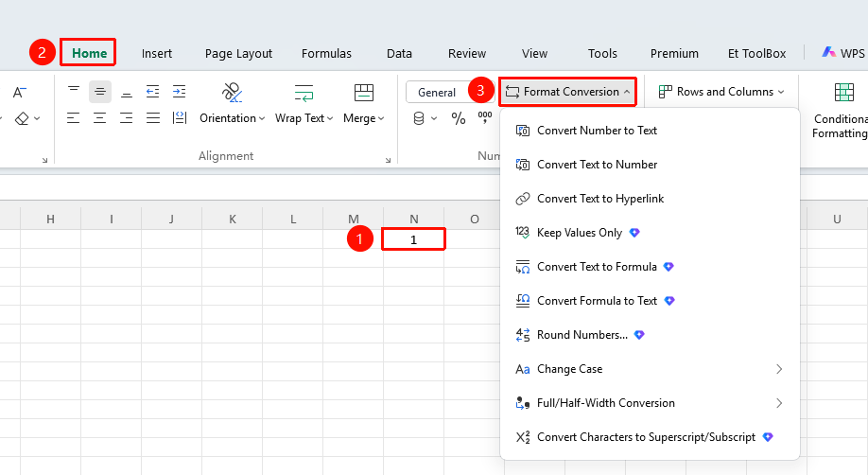Click the decrease font size icon
Viewport: 868px width, 475px height.
pyautogui.click(x=19, y=92)
